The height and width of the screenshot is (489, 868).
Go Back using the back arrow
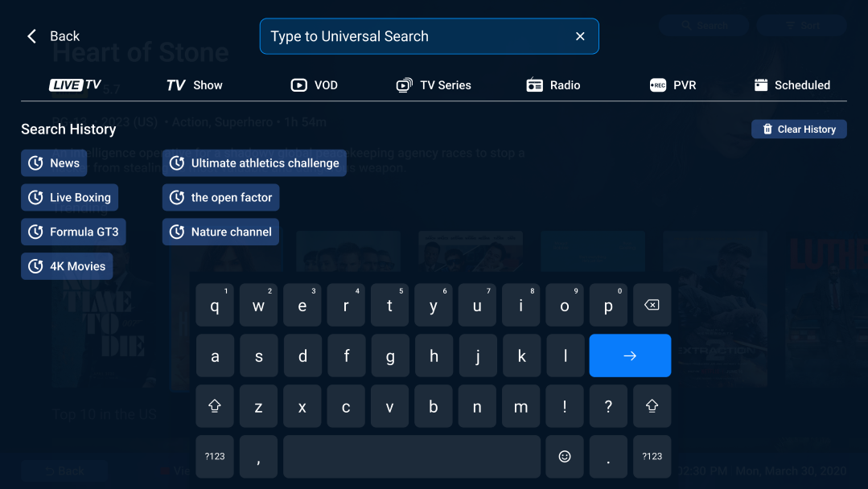[x=31, y=35]
